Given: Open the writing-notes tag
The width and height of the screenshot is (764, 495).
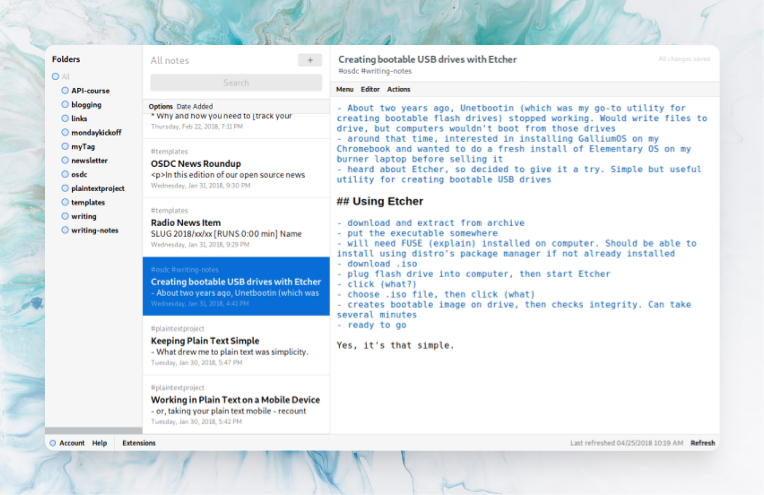Looking at the screenshot, I should (93, 230).
